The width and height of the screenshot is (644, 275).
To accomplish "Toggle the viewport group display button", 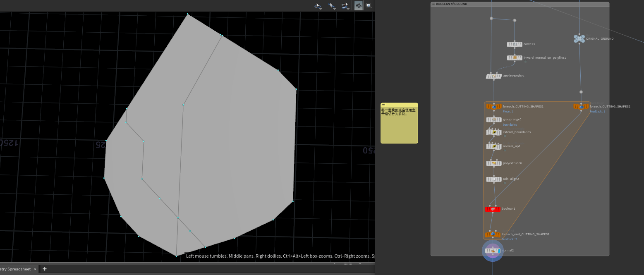I will click(x=358, y=5).
